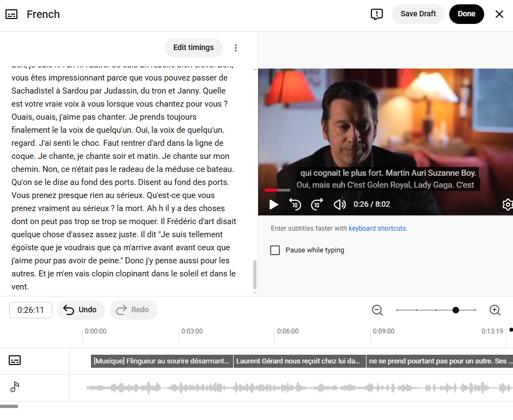513x420 pixels.
Task: Click the subtitle track icon
Action: coord(15,360)
